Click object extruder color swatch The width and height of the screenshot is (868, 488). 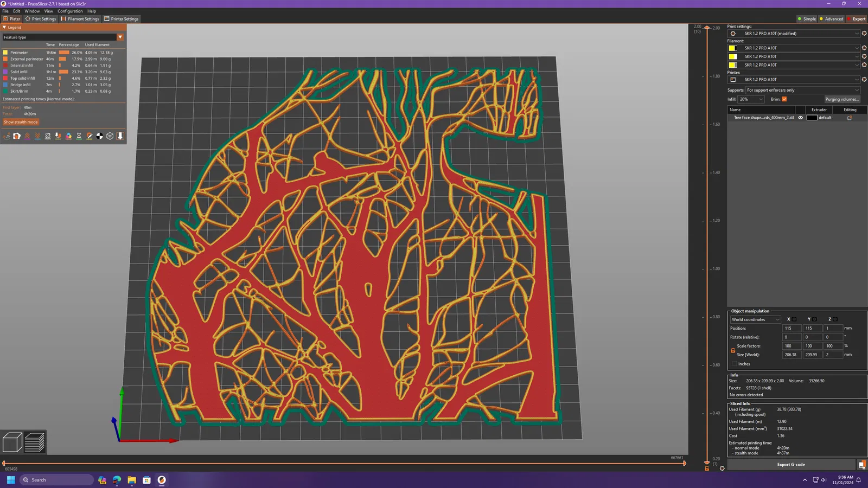pos(812,118)
